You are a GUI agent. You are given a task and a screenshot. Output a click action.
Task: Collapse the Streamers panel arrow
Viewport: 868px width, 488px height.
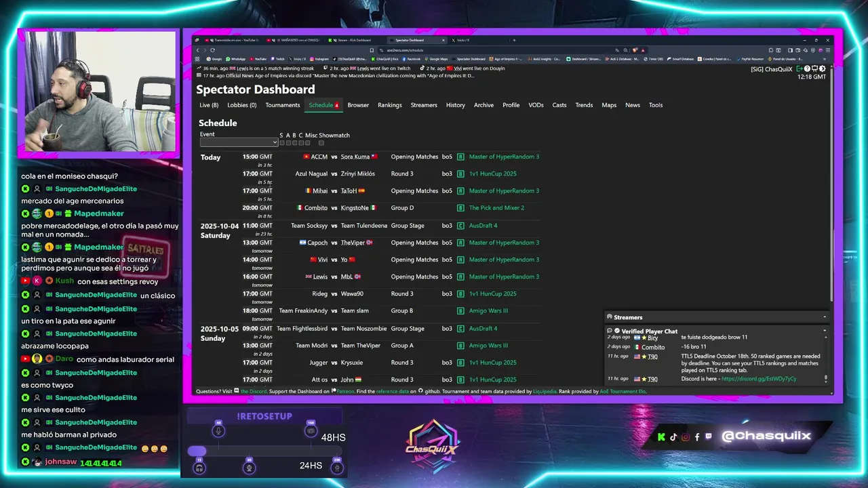point(825,317)
